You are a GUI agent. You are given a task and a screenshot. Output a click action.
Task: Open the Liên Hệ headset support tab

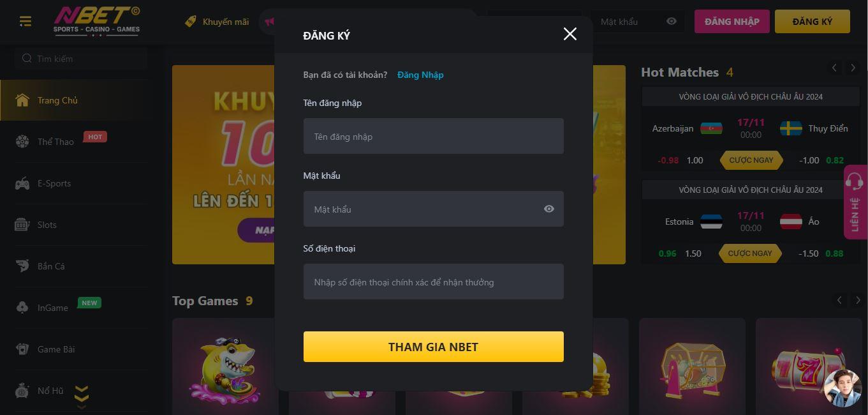point(855,202)
